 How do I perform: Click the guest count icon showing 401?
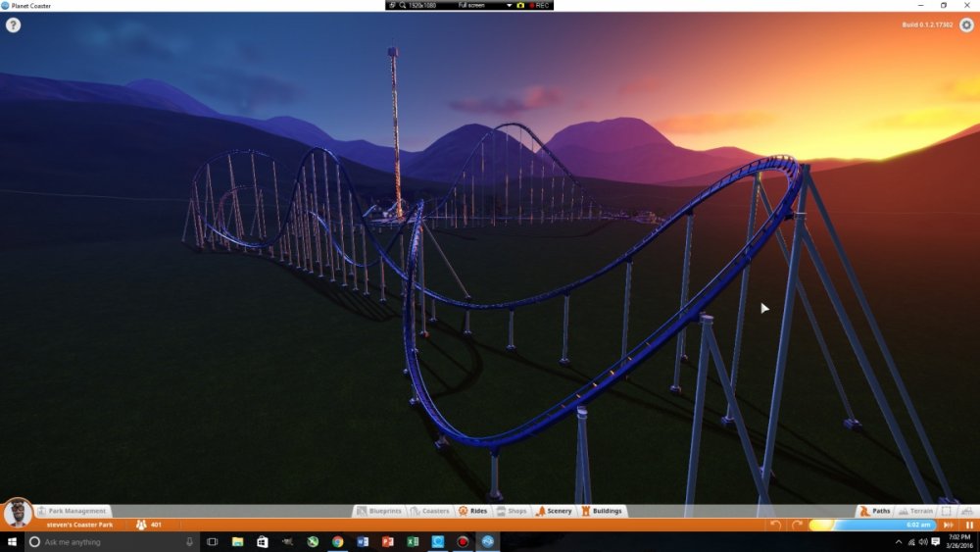141,525
